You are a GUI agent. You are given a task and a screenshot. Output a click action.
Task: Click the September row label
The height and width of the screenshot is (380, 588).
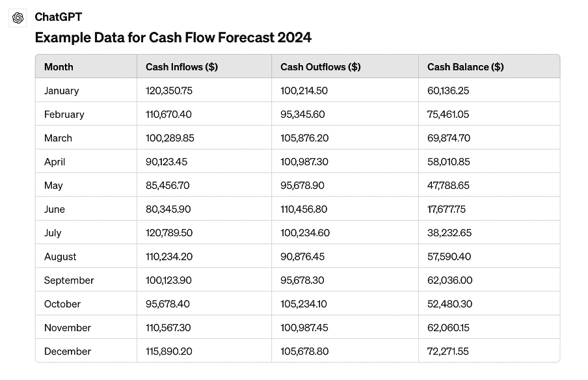click(69, 280)
